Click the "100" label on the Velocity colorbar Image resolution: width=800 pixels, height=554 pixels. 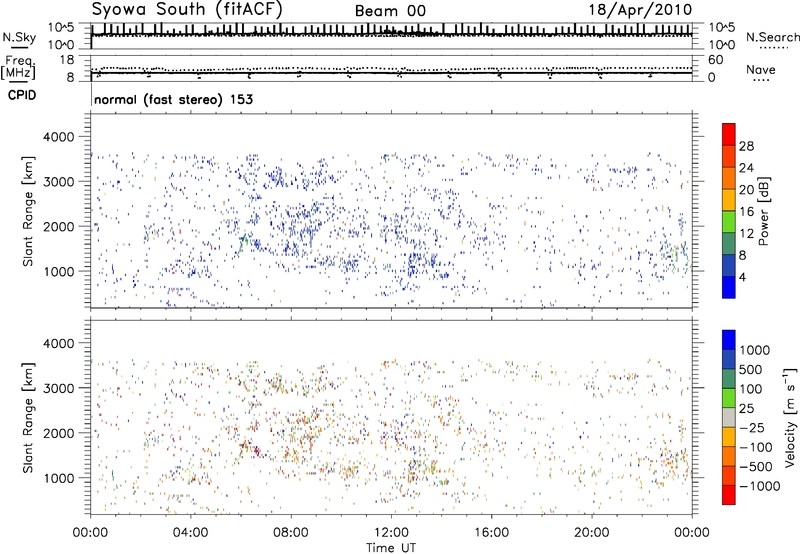(751, 389)
